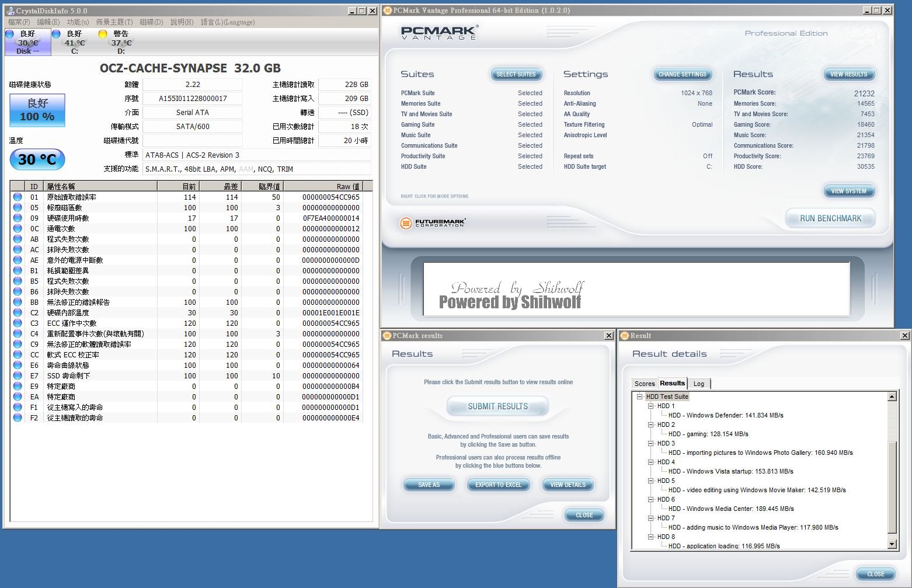The height and width of the screenshot is (588, 912).
Task: Click the Result tree scrollbar up arrow
Action: 892,397
